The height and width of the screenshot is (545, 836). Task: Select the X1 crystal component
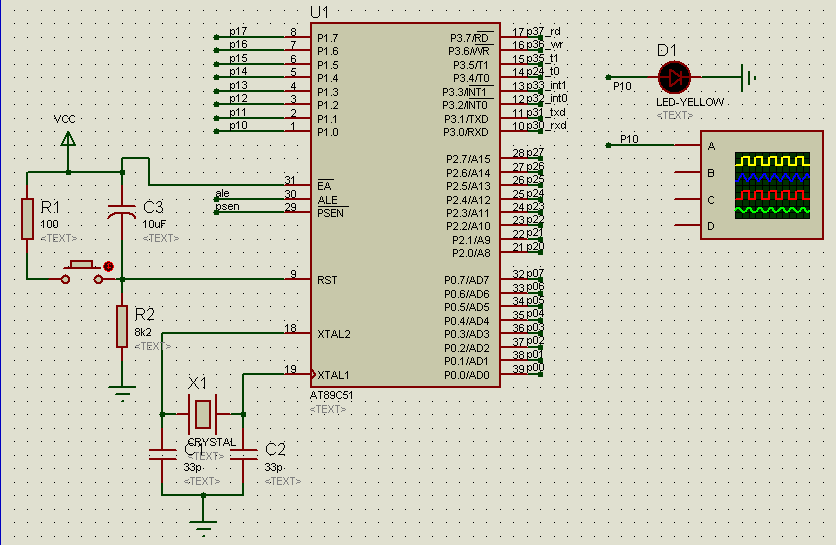(203, 414)
